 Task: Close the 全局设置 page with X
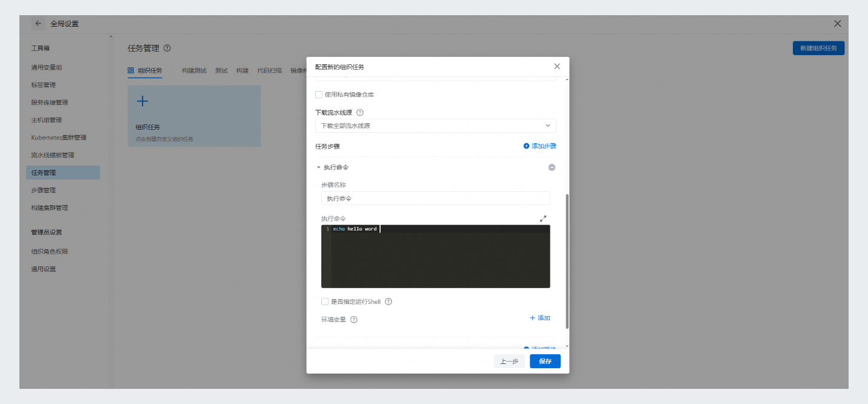tap(837, 24)
